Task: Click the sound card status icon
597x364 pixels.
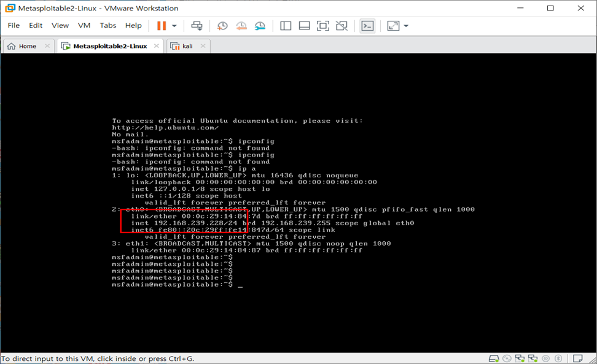Action: [545, 358]
